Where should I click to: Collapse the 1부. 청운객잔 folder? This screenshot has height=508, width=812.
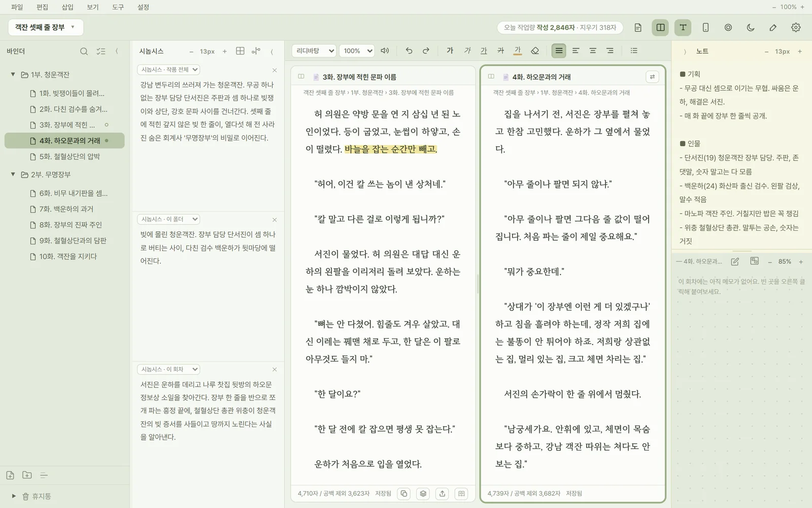coord(13,75)
